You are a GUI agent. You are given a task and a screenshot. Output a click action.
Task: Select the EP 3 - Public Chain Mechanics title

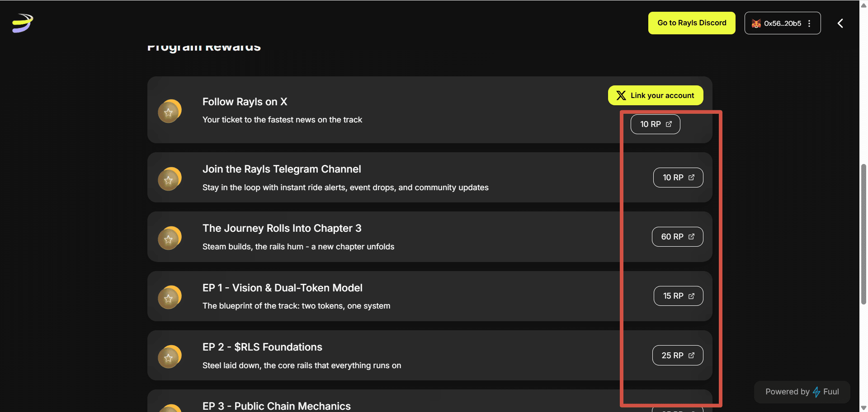click(x=276, y=406)
